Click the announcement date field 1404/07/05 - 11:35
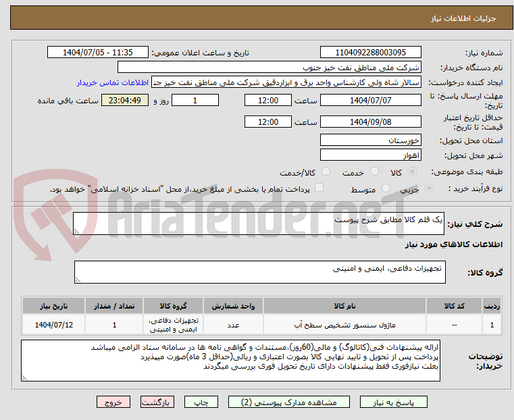The image size is (514, 420). click(x=98, y=53)
